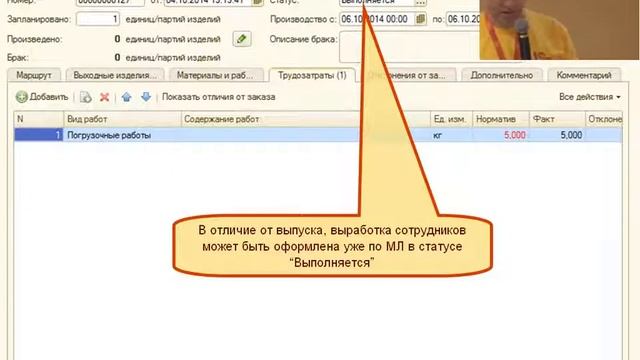Click the Производство с date field
Image resolution: width=640 pixels, height=360 pixels.
377,19
